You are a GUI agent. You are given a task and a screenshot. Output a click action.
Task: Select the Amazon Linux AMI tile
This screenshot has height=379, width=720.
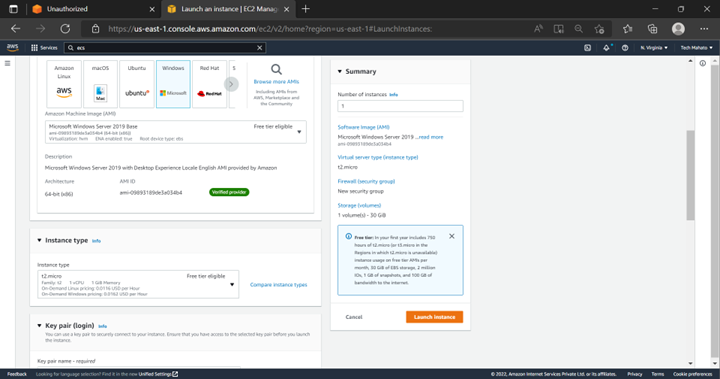[x=64, y=84]
